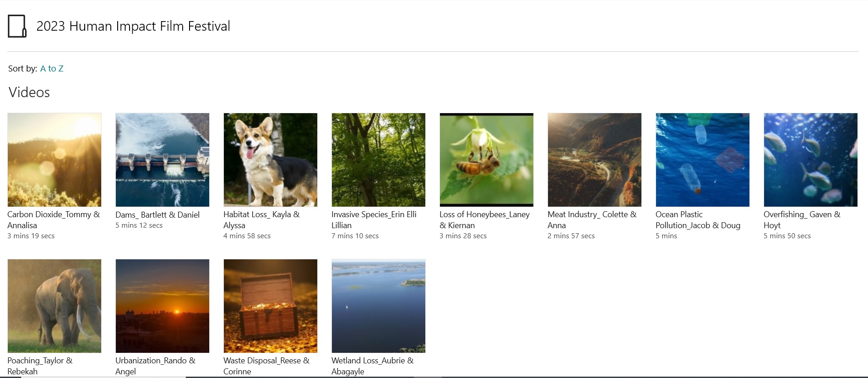Open the Carbon Dioxide sunset video thumbnail
Image resolution: width=868 pixels, height=378 pixels.
[54, 160]
